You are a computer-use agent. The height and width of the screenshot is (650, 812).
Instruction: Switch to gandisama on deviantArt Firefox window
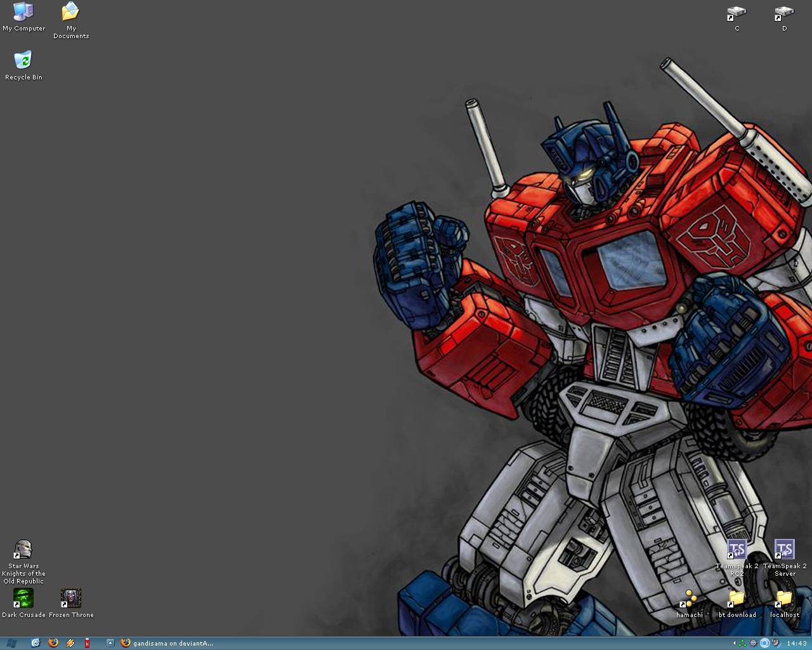167,643
